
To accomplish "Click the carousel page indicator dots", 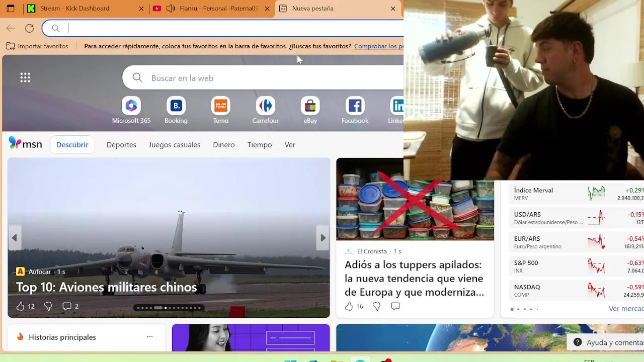I will [169, 308].
